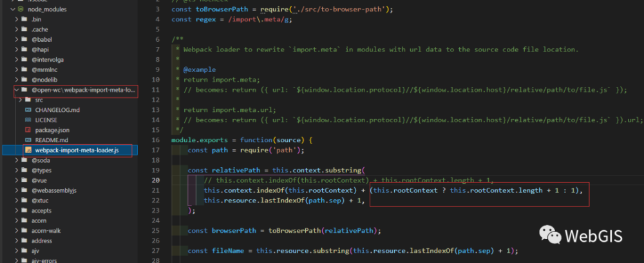Click the accepts folder icon

pos(24,210)
